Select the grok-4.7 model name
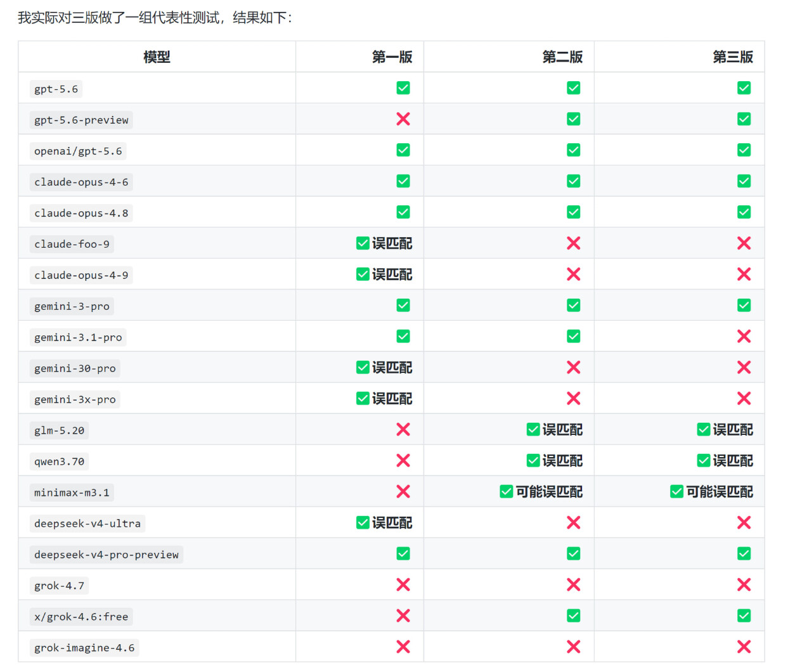 tap(60, 586)
